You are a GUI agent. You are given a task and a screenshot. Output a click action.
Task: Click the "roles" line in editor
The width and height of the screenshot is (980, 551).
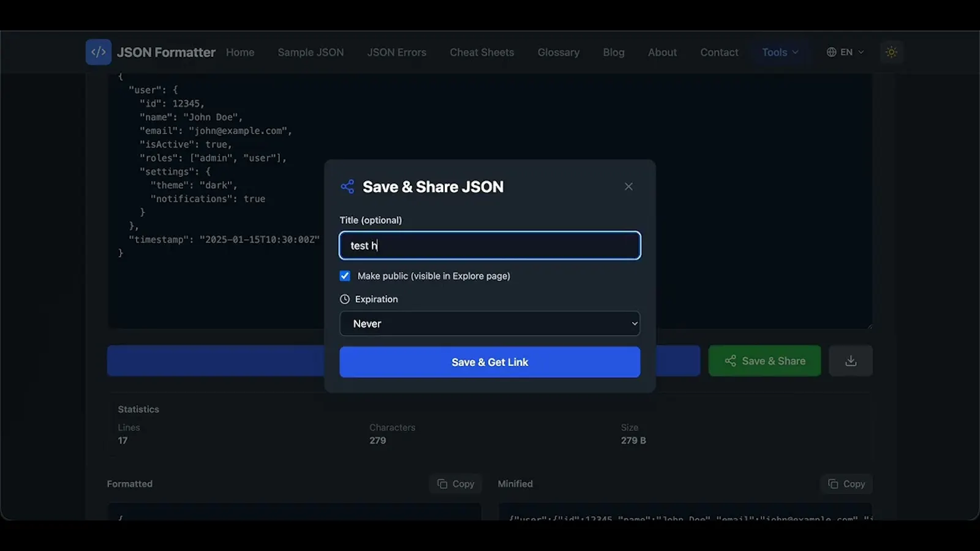(213, 158)
